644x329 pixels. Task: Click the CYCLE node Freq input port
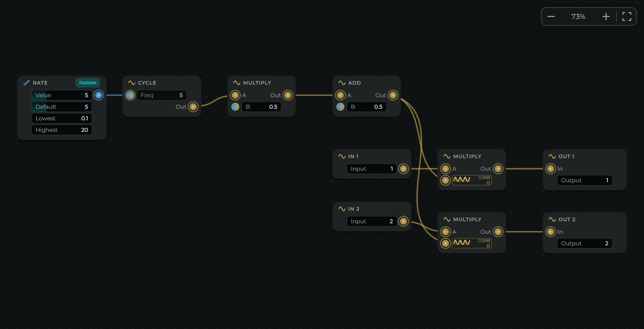tap(130, 95)
